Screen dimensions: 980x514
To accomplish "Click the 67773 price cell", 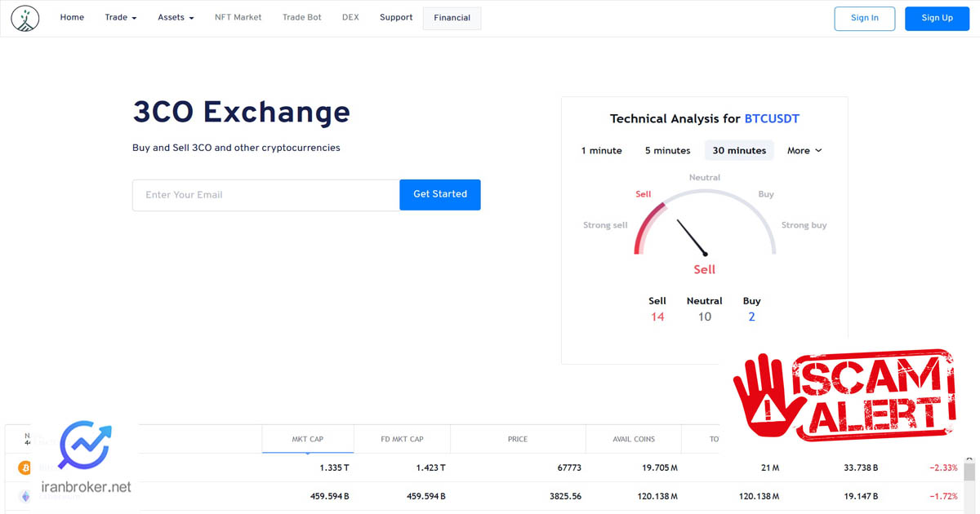I will pyautogui.click(x=569, y=468).
